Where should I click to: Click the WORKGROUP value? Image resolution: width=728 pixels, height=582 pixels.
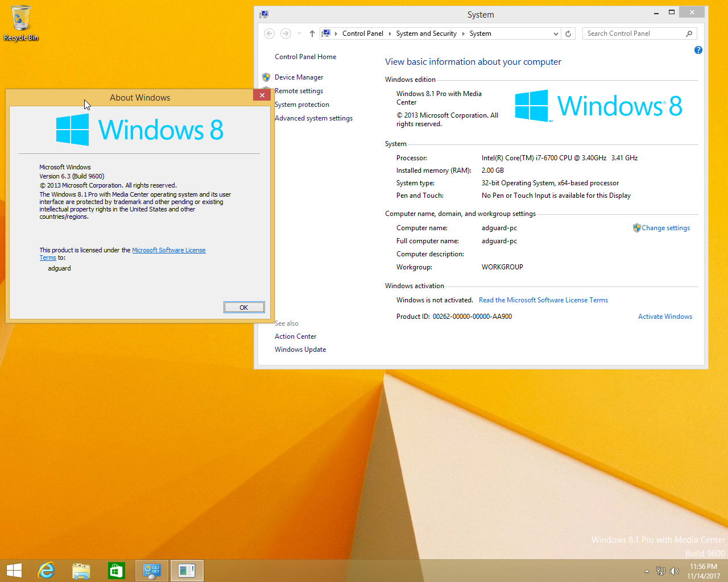(x=502, y=267)
